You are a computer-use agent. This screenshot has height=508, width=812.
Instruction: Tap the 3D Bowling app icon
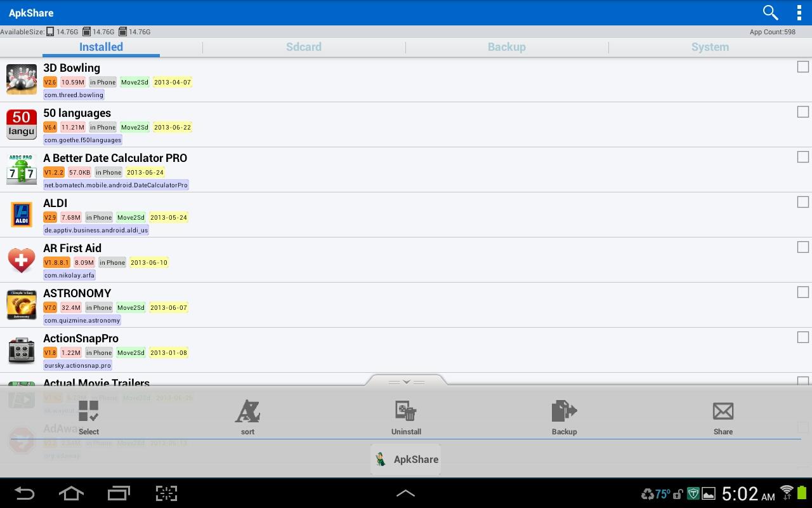pyautogui.click(x=22, y=79)
